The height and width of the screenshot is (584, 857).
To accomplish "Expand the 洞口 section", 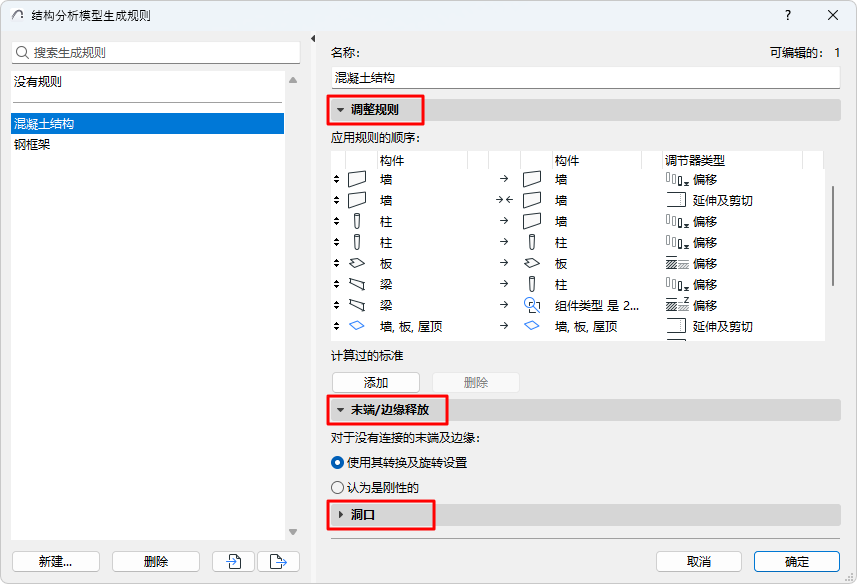I will 341,515.
